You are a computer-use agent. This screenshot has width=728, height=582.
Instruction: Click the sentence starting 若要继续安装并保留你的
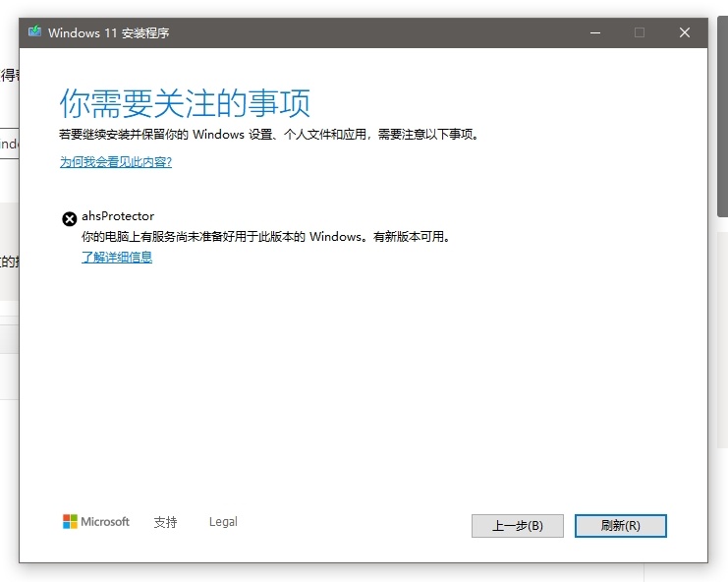pos(269,135)
